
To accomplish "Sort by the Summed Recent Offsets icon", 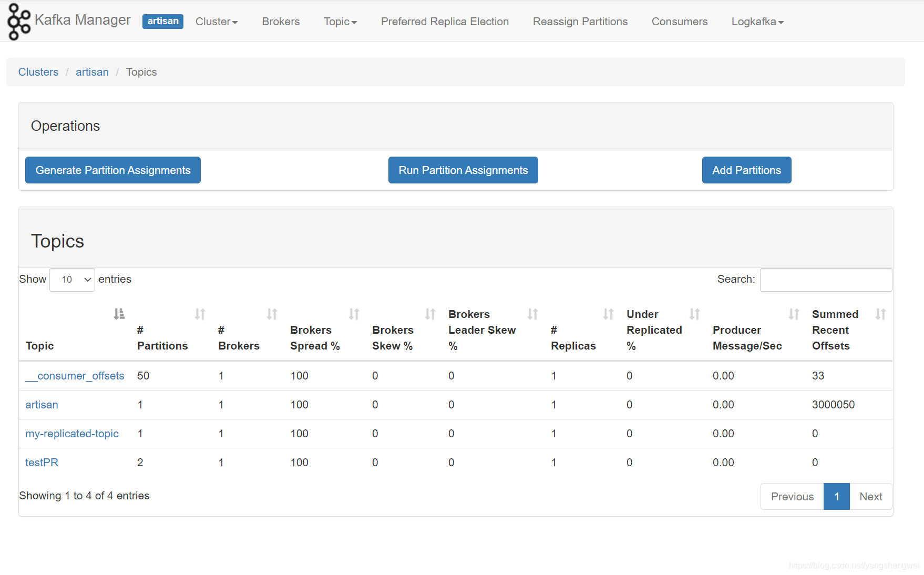I will click(x=880, y=314).
